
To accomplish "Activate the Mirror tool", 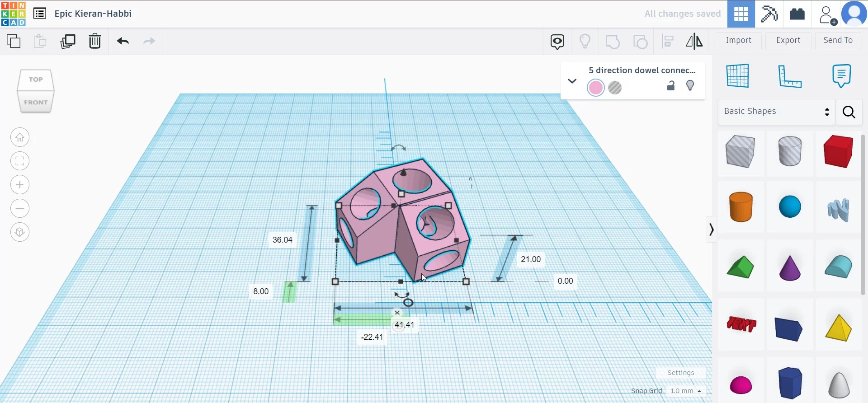I will click(694, 41).
